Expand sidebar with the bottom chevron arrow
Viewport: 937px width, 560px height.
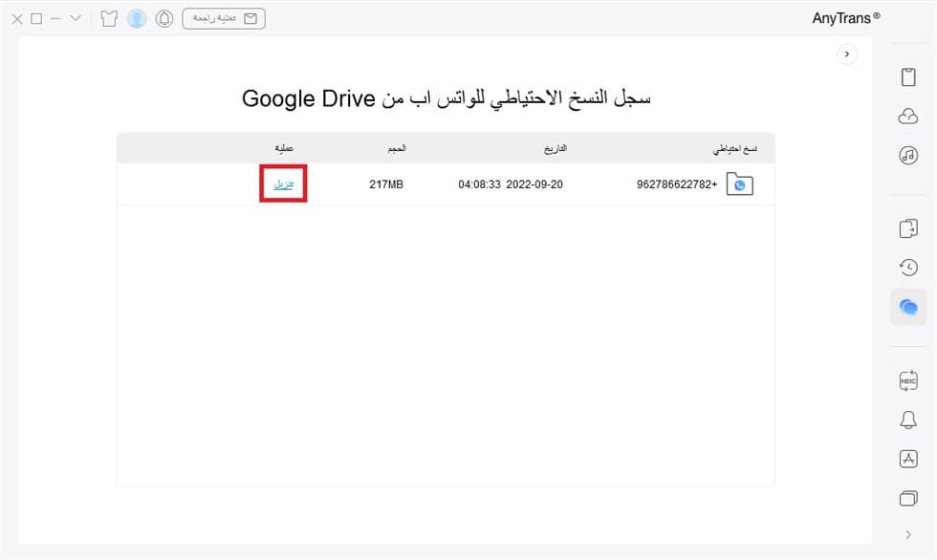(x=907, y=534)
